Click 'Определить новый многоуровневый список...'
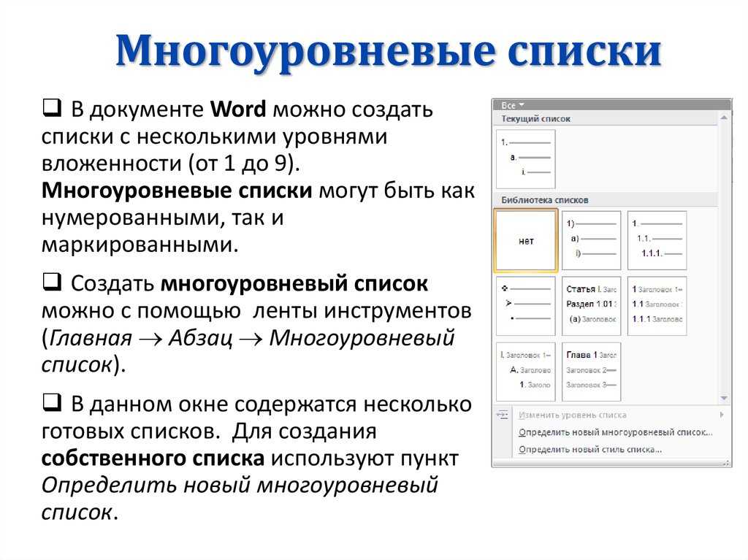The width and height of the screenshot is (748, 560). pyautogui.click(x=615, y=432)
